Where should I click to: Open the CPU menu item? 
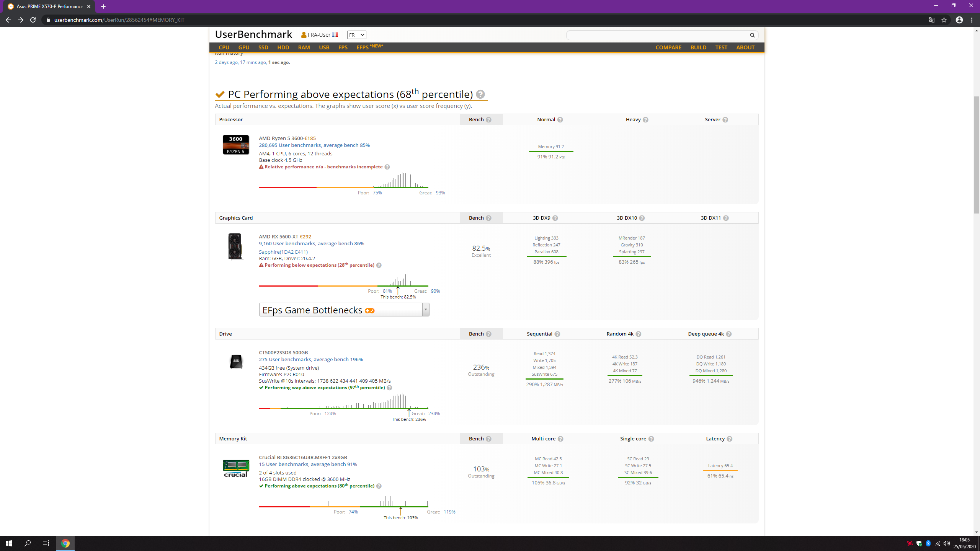(x=224, y=47)
